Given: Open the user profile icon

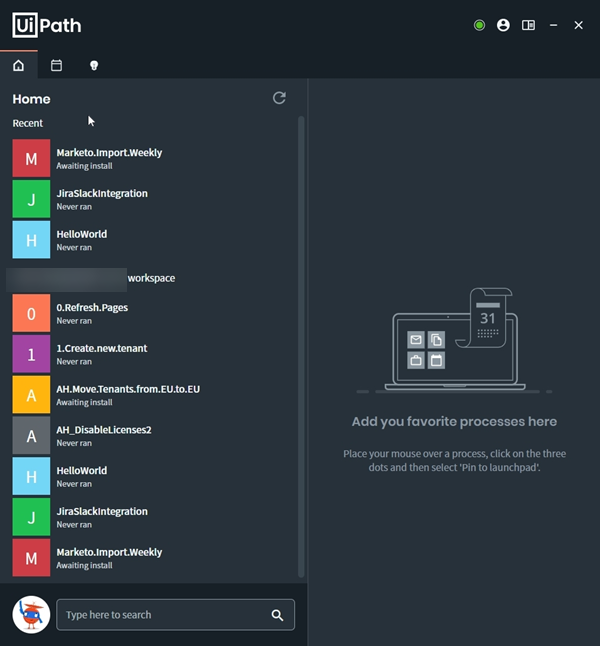Looking at the screenshot, I should coord(503,25).
